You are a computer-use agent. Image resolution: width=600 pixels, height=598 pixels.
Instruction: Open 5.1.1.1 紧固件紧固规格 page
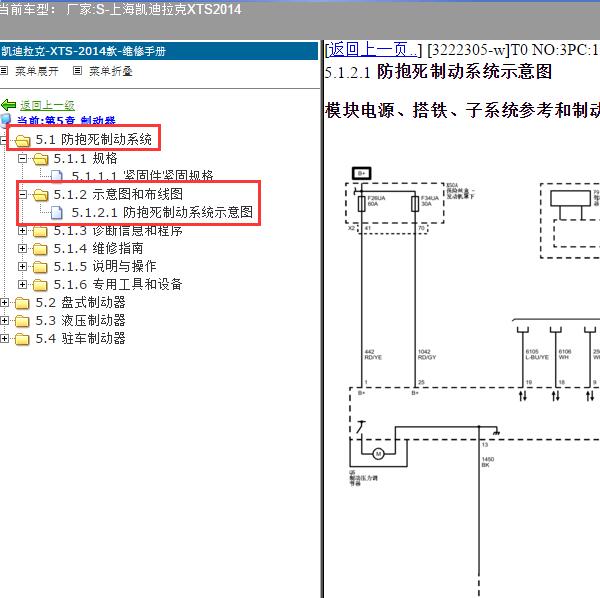coord(142,176)
